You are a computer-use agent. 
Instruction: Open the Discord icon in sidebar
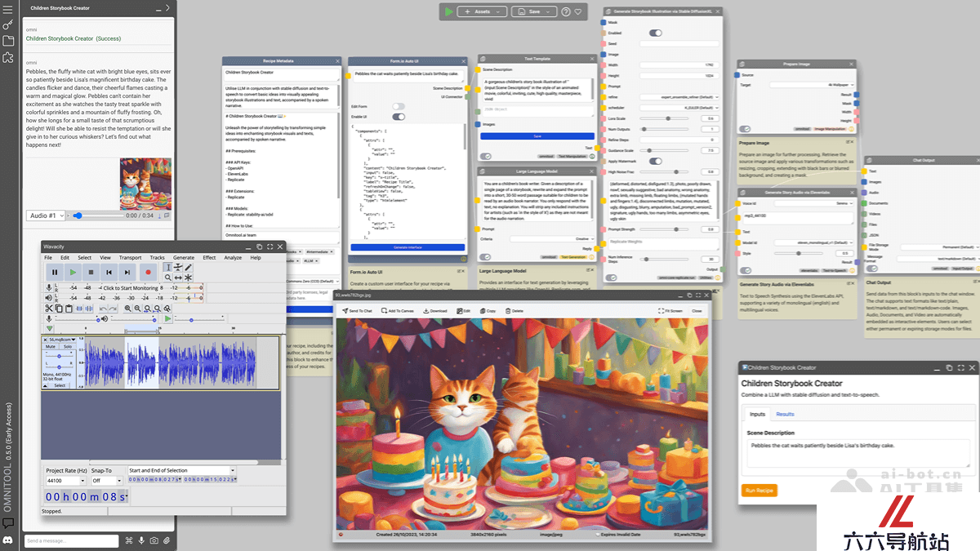7,540
